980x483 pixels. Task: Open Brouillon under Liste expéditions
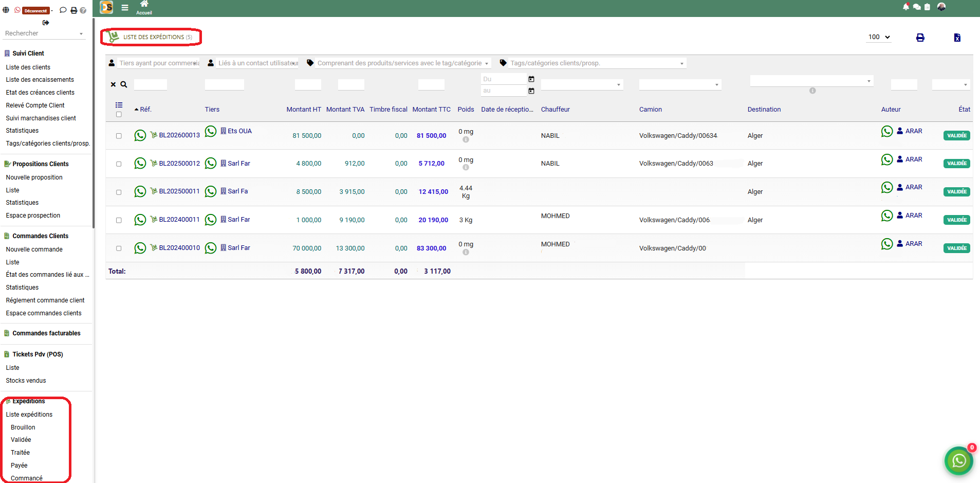[x=23, y=427]
